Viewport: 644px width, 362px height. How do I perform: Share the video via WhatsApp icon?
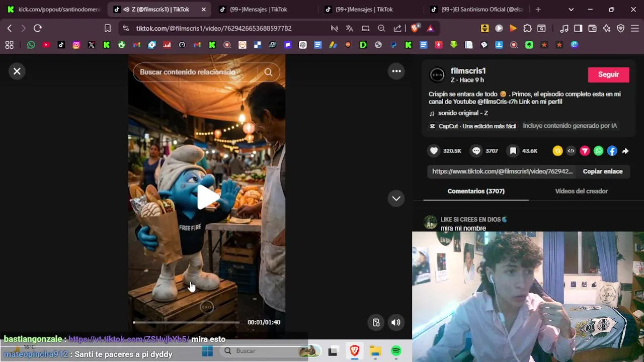[598, 151]
